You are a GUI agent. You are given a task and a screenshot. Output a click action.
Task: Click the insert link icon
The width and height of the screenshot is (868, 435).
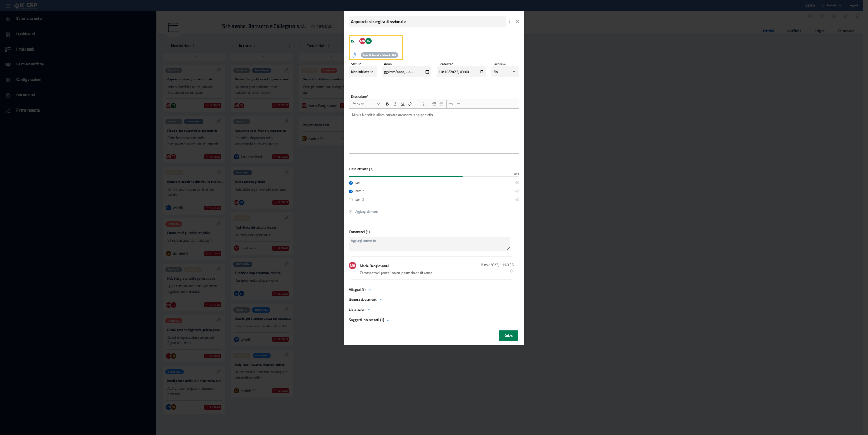coord(410,104)
